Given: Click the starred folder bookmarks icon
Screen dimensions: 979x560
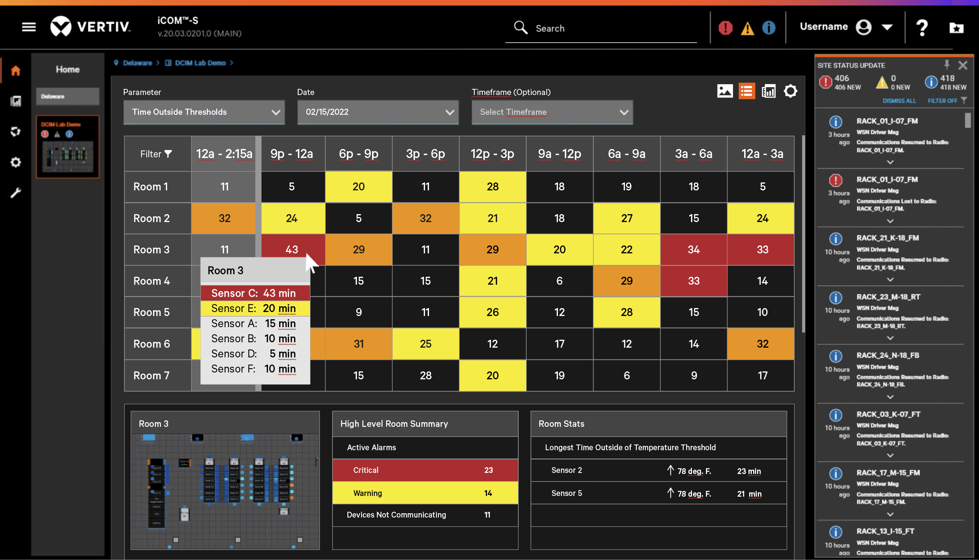Looking at the screenshot, I should tap(956, 28).
